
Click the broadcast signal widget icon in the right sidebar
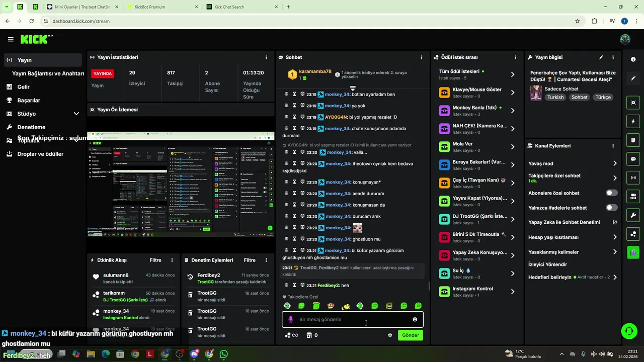click(633, 177)
